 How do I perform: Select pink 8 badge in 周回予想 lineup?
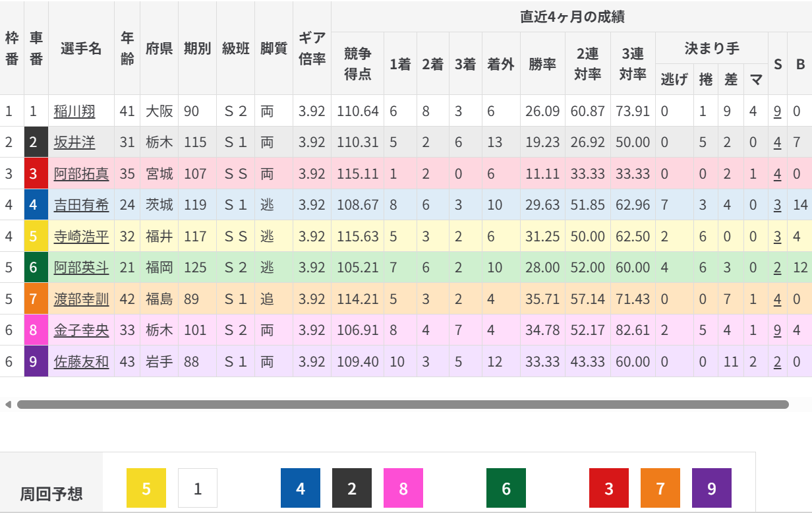click(x=403, y=488)
